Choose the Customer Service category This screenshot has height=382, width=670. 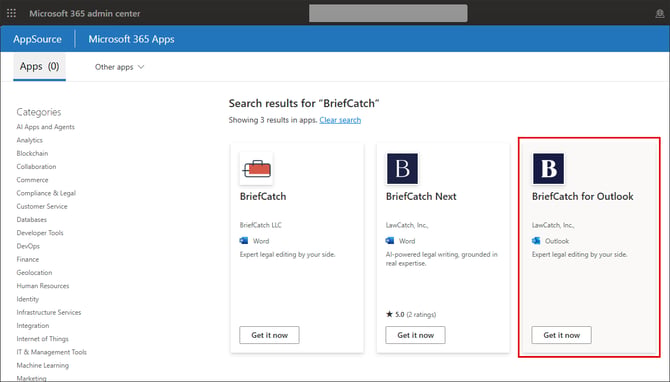coord(42,206)
